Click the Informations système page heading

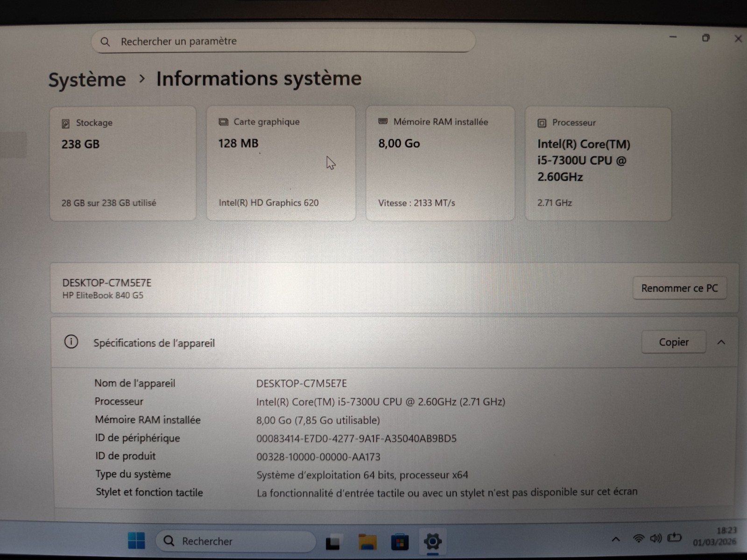pos(259,78)
